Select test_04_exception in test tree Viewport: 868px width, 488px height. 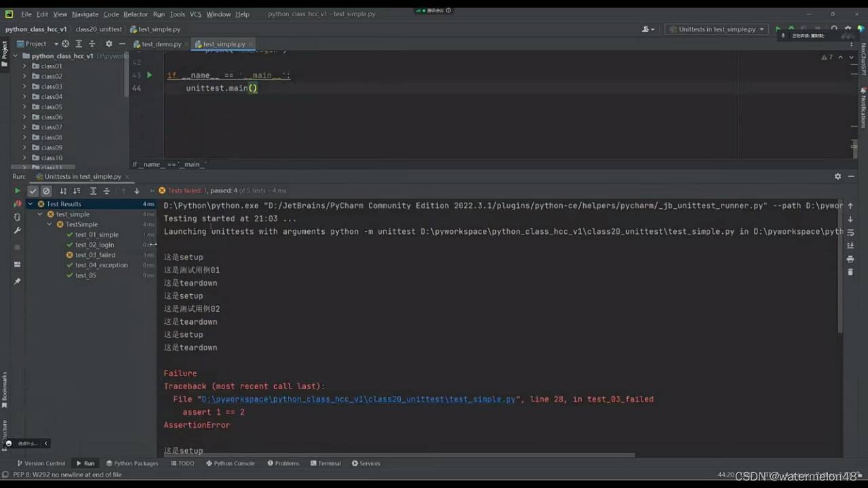[x=101, y=265]
